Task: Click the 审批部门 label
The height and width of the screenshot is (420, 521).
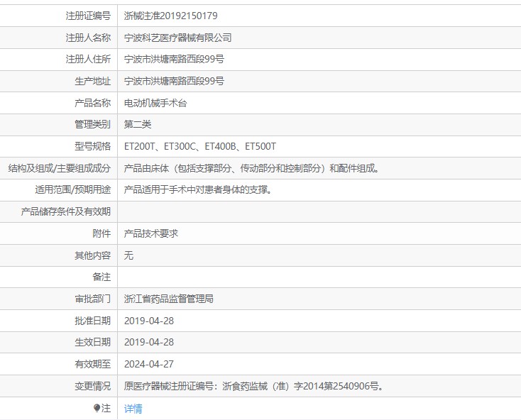Action: coord(93,299)
